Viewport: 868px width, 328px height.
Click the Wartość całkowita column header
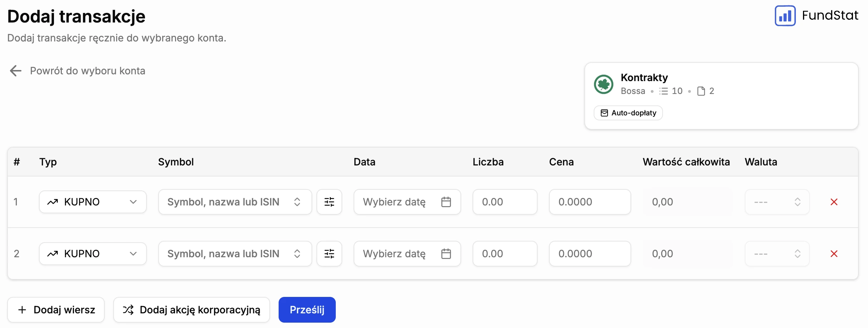pos(686,162)
